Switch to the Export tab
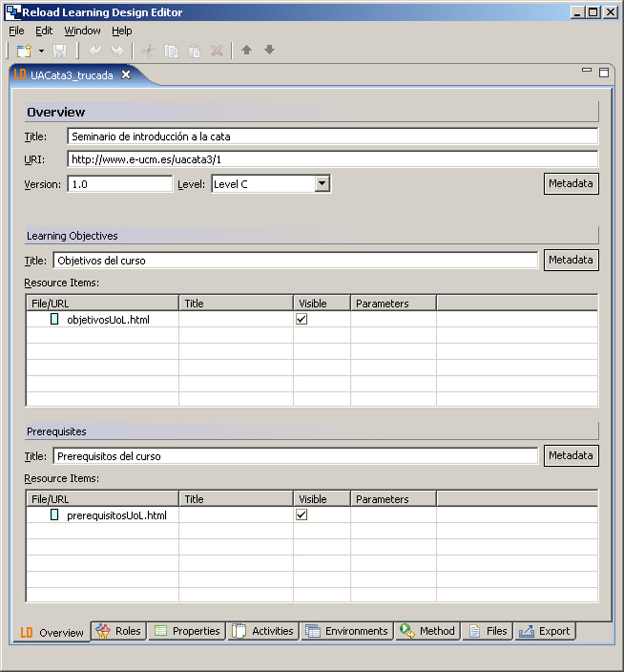The width and height of the screenshot is (624, 672). 545,631
